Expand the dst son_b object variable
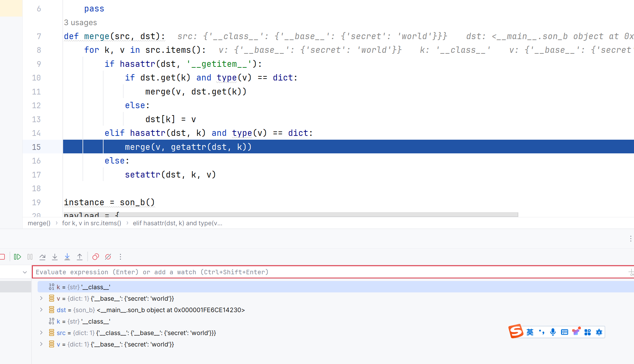 point(41,310)
